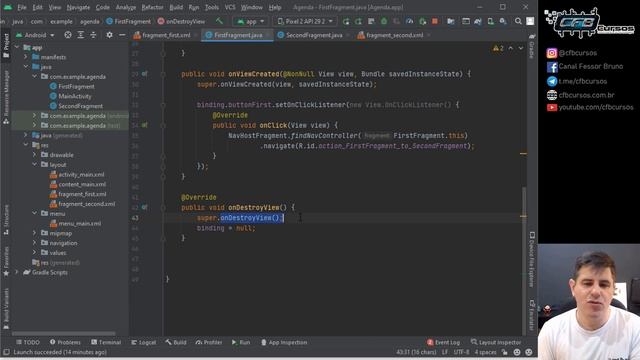Click the 4 spaces indent status widget

(485, 352)
